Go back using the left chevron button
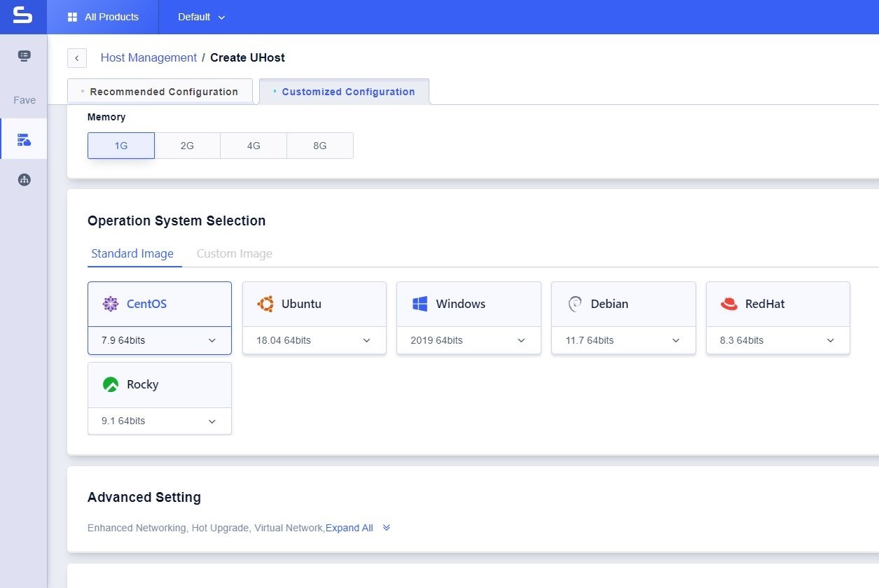Image resolution: width=879 pixels, height=588 pixels. [77, 58]
